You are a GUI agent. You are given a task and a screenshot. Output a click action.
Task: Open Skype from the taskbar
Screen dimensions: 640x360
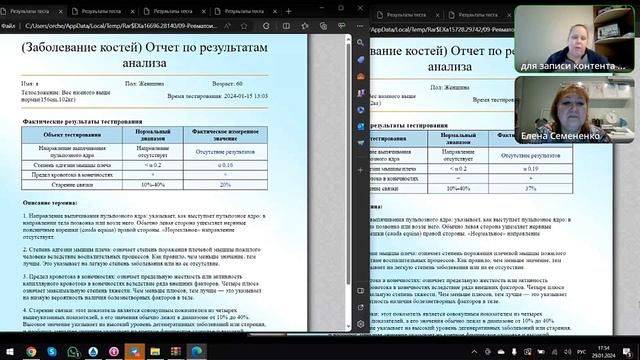pos(52,351)
